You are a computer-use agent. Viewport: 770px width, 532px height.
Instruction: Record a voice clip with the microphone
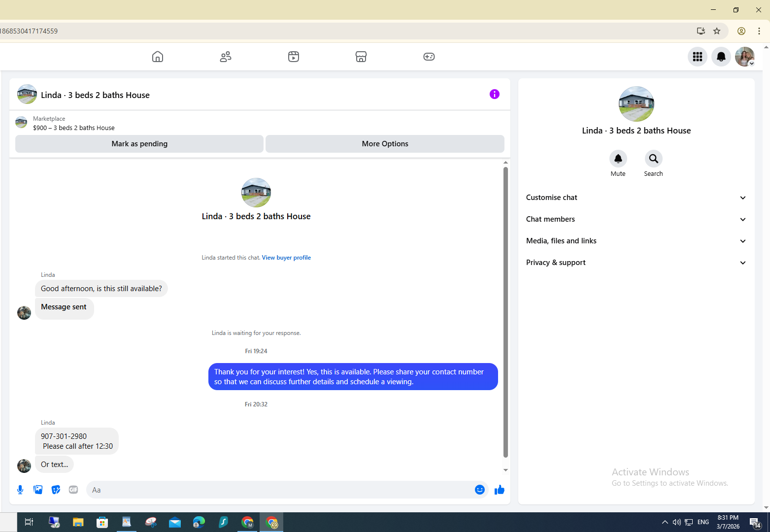click(x=20, y=490)
